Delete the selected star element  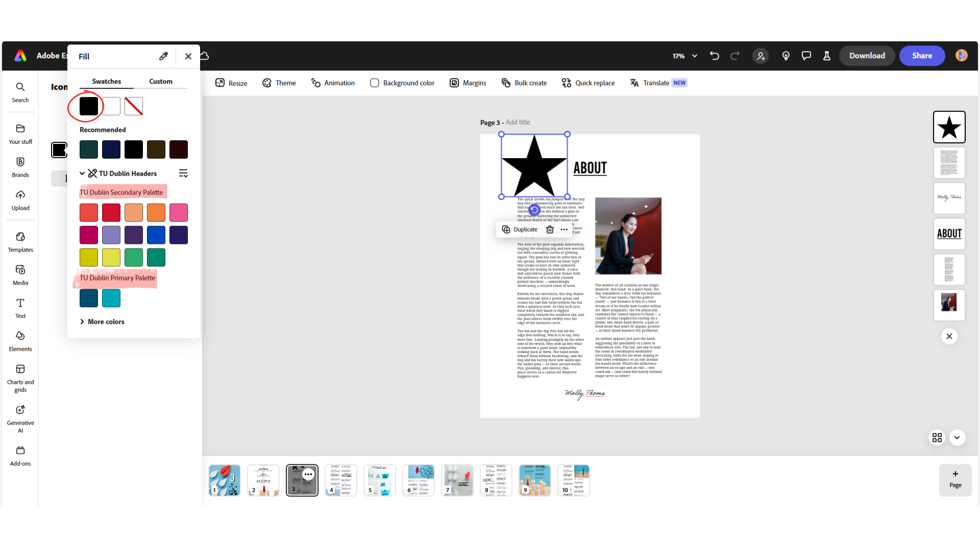pyautogui.click(x=550, y=230)
